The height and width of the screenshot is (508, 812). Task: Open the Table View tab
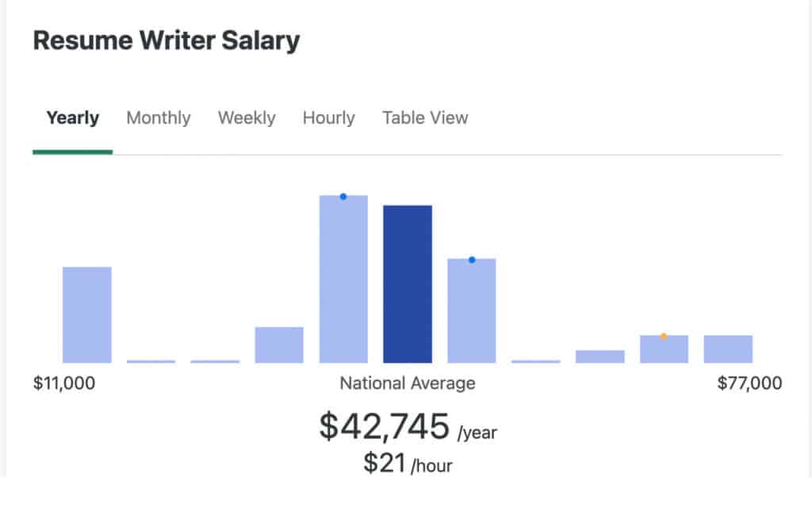(x=425, y=117)
